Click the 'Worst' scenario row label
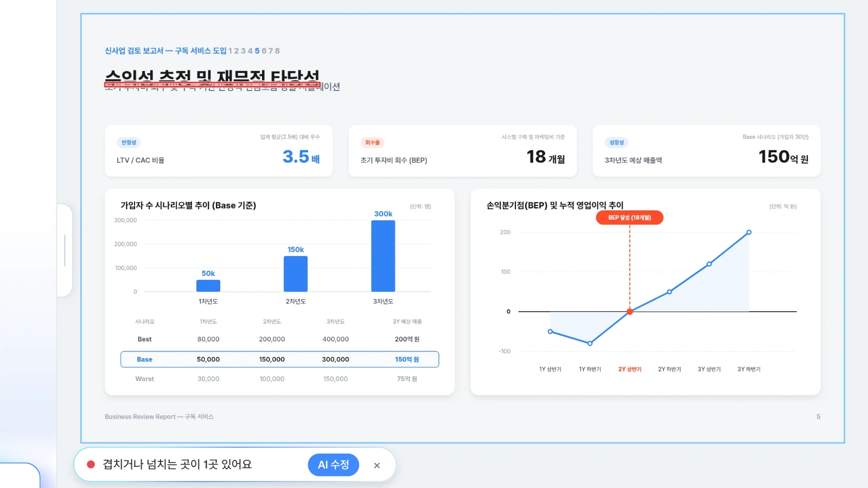Image resolution: width=868 pixels, height=488 pixels. click(144, 379)
